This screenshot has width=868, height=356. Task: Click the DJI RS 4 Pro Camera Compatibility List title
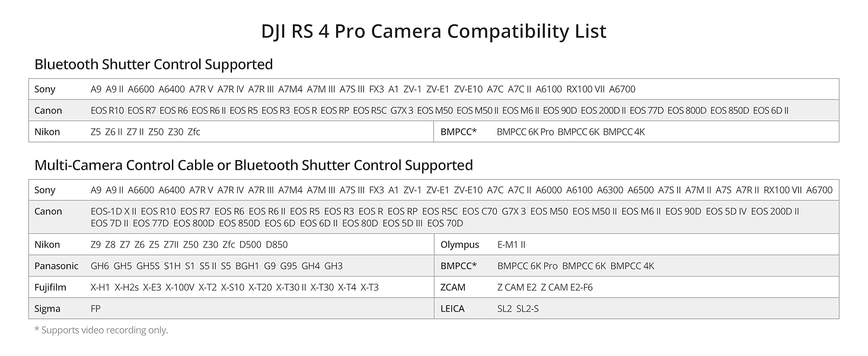point(433,31)
